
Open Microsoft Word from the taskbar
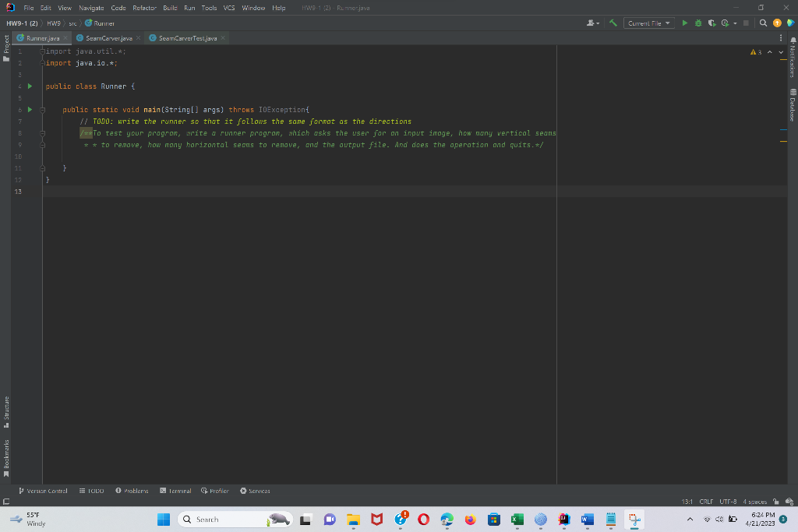(x=588, y=520)
